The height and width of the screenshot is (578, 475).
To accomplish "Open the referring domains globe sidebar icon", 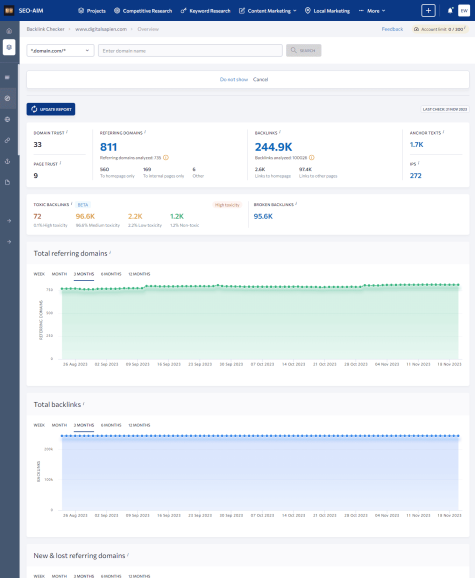I will (x=7, y=119).
